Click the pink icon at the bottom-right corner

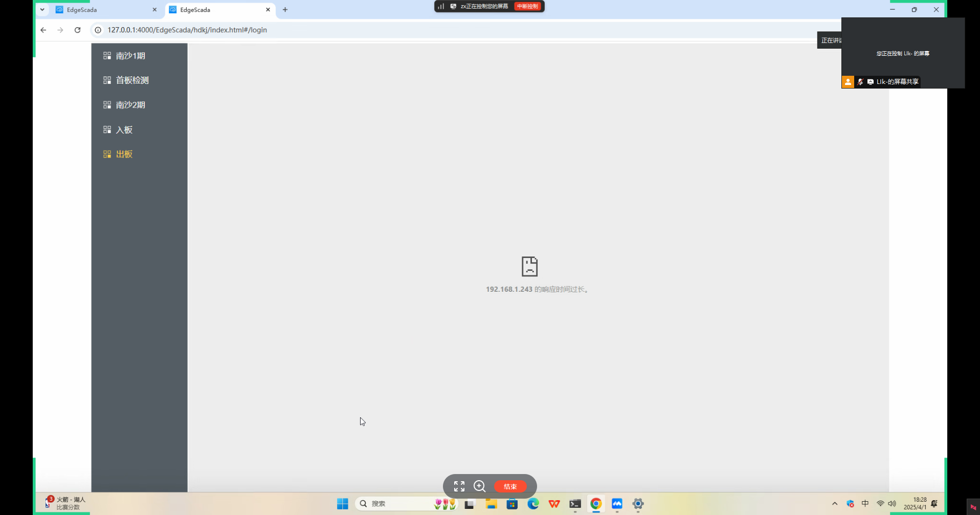973,507
